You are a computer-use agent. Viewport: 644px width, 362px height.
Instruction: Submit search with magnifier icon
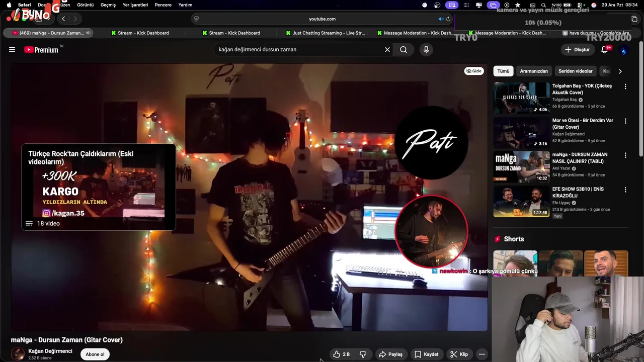click(x=404, y=50)
